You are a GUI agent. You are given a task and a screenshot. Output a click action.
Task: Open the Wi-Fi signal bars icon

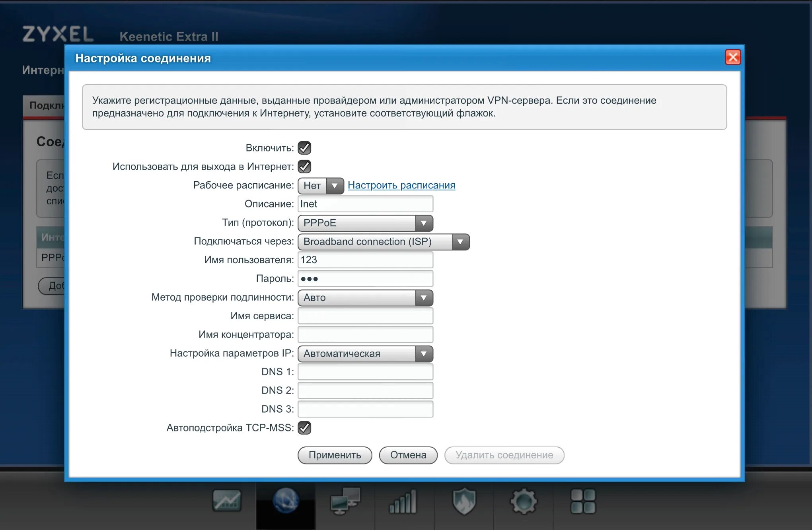(403, 501)
